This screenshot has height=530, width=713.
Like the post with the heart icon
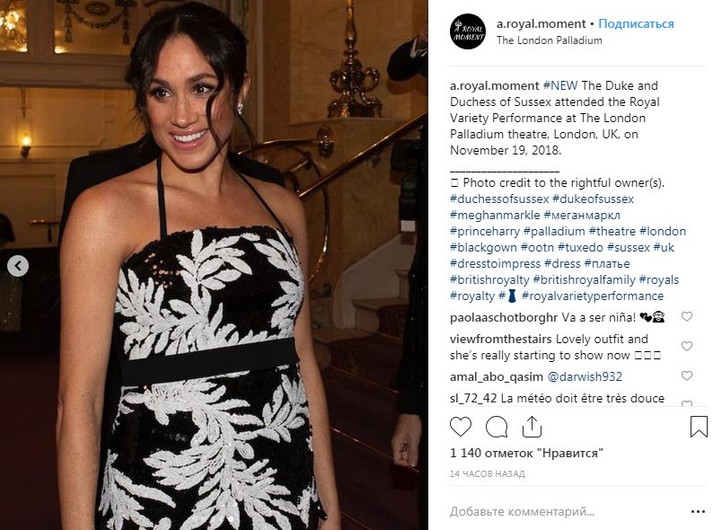tap(460, 427)
